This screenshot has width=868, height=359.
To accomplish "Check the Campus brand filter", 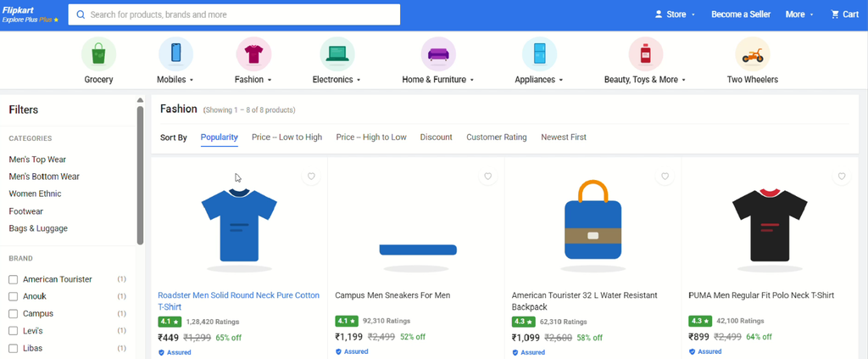I will click(x=14, y=314).
